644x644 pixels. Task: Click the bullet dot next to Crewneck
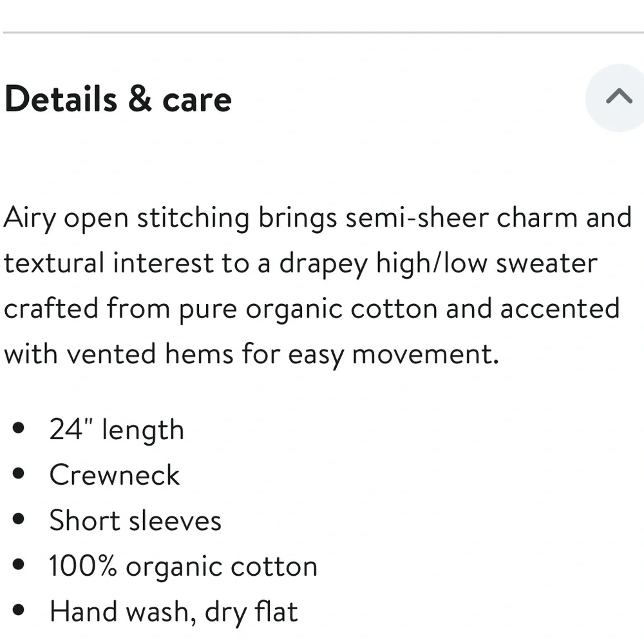pyautogui.click(x=19, y=475)
